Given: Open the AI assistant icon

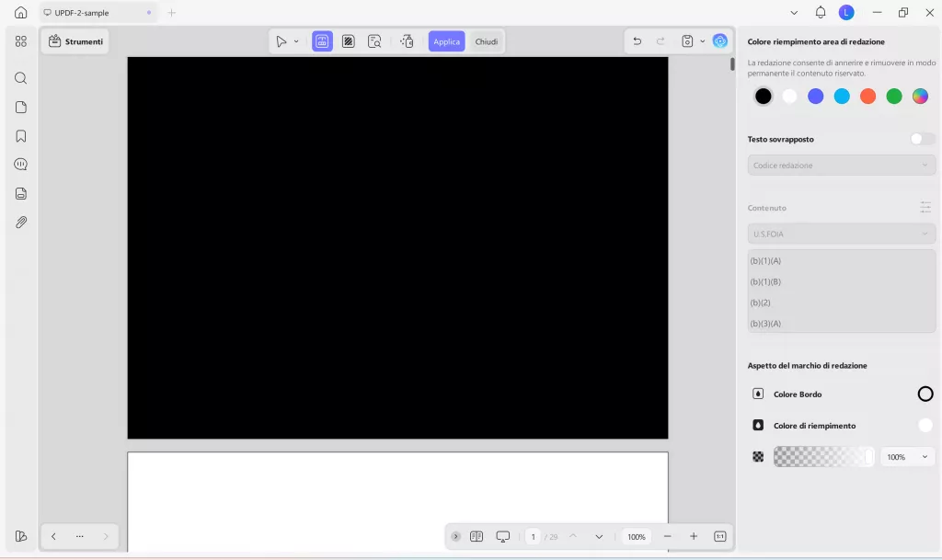Looking at the screenshot, I should click(720, 40).
